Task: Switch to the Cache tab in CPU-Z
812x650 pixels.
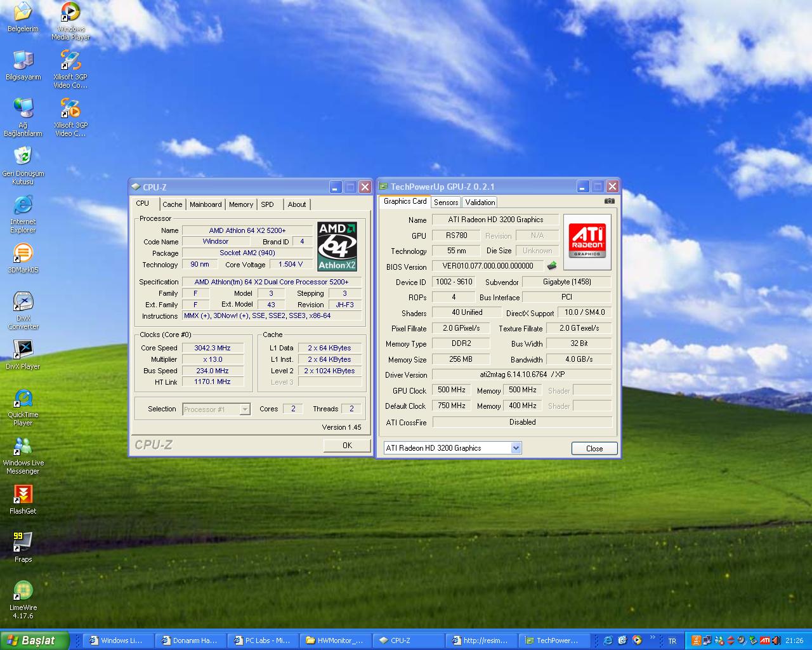Action: 172,204
